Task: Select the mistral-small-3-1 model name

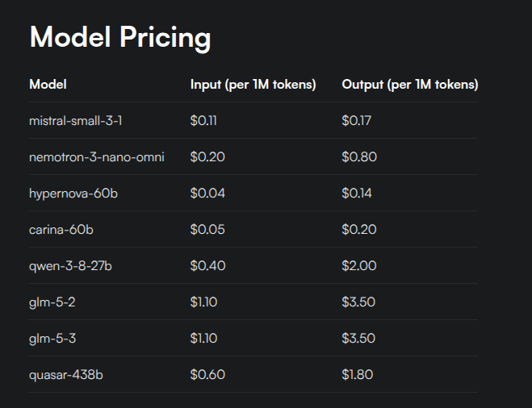Action: click(x=75, y=121)
